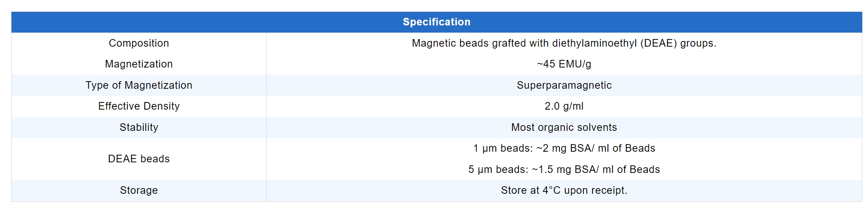868x212 pixels.
Task: Click the (DEAE) abbreviation in the Composition row
Action: (658, 43)
